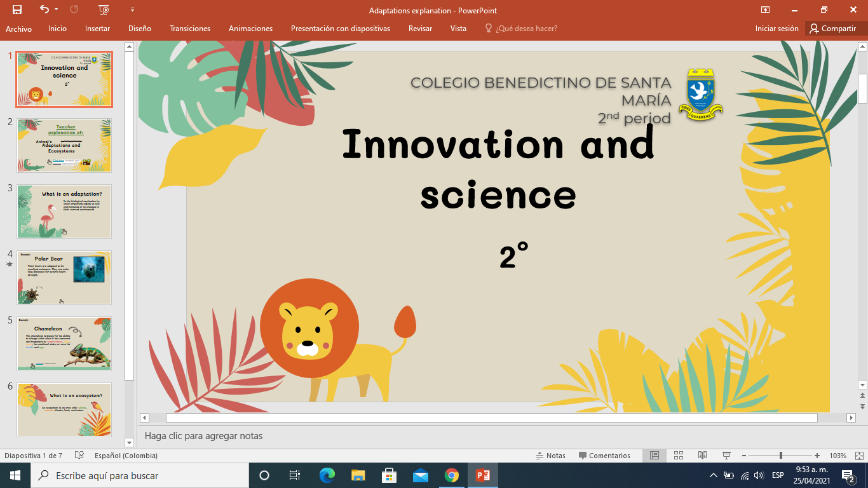Open Google Chrome from the taskbar
This screenshot has width=868, height=488.
pyautogui.click(x=452, y=475)
